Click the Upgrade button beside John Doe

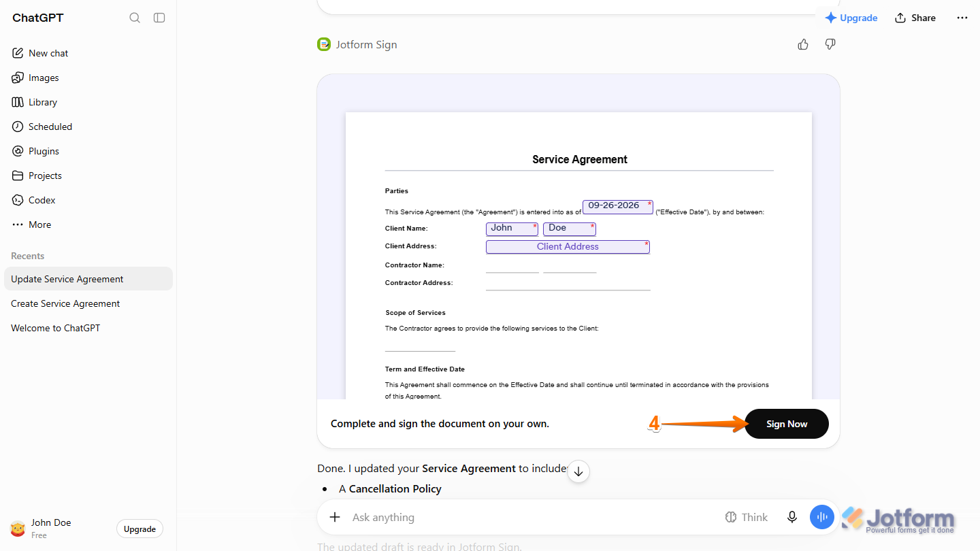click(140, 529)
